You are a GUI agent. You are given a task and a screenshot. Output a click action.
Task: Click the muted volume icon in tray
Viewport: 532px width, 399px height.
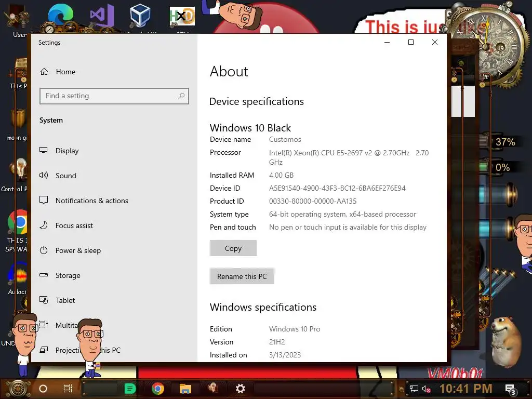click(426, 389)
